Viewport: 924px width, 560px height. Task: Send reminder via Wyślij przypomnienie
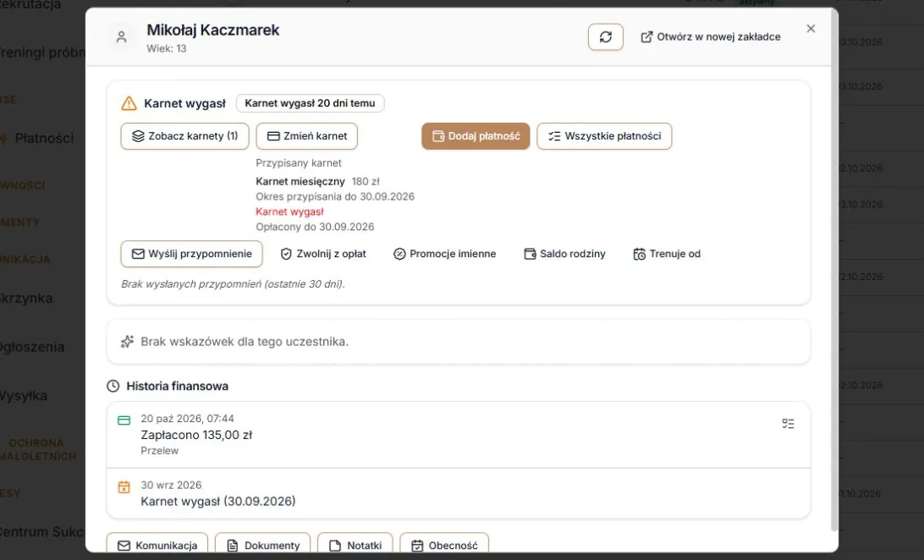[191, 254]
